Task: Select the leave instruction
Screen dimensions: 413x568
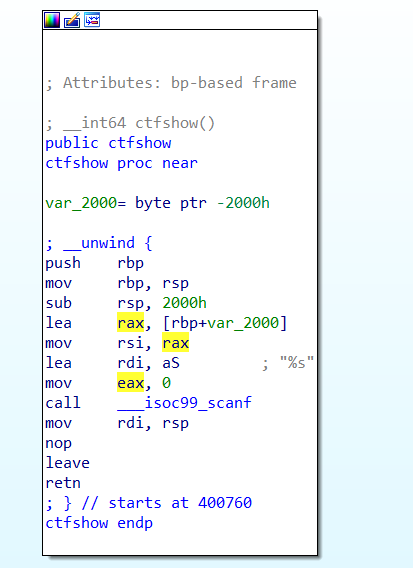Action: tap(67, 463)
